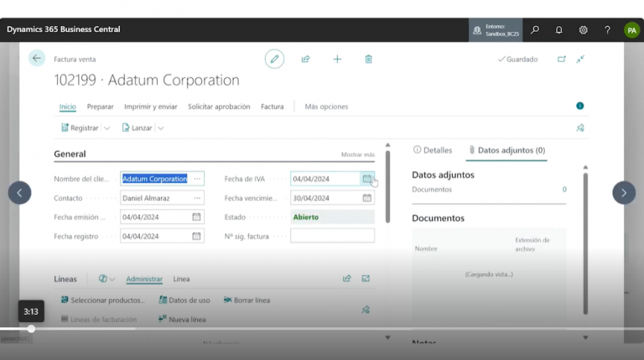The height and width of the screenshot is (360, 644).
Task: Click the Nº sig. factura field
Action: coord(332,236)
